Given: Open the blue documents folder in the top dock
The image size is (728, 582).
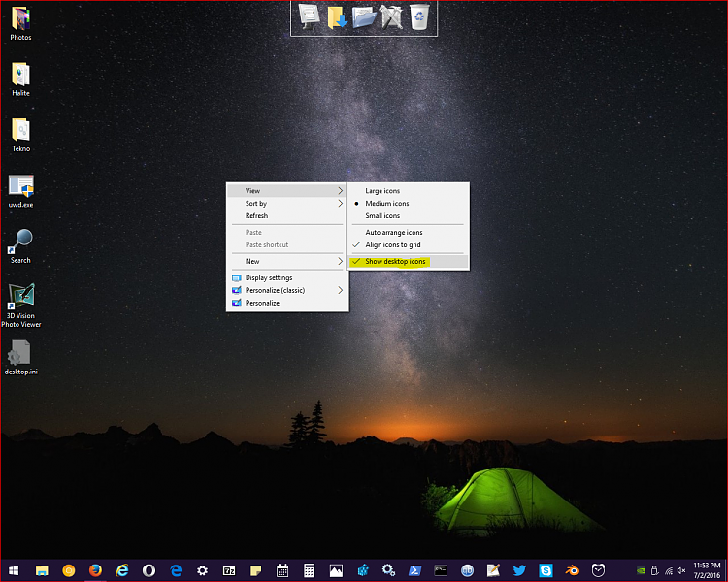Looking at the screenshot, I should click(x=364, y=17).
